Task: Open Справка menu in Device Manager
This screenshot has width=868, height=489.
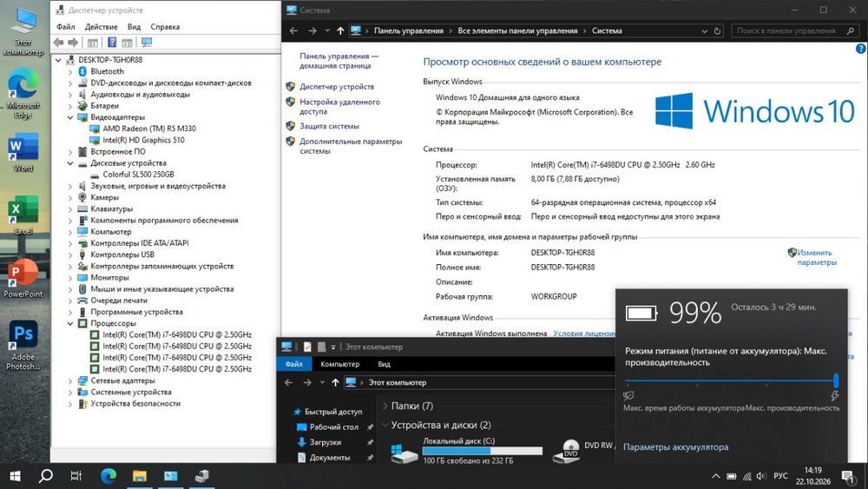Action: [165, 27]
